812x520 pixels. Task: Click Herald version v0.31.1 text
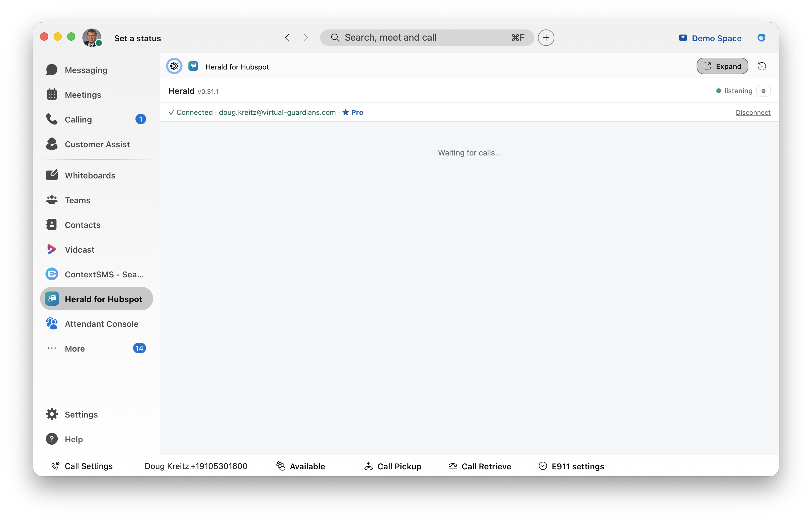[208, 92]
